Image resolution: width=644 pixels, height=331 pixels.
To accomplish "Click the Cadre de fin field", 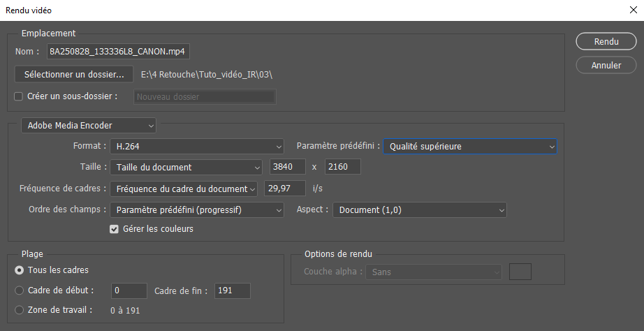I will [x=232, y=290].
